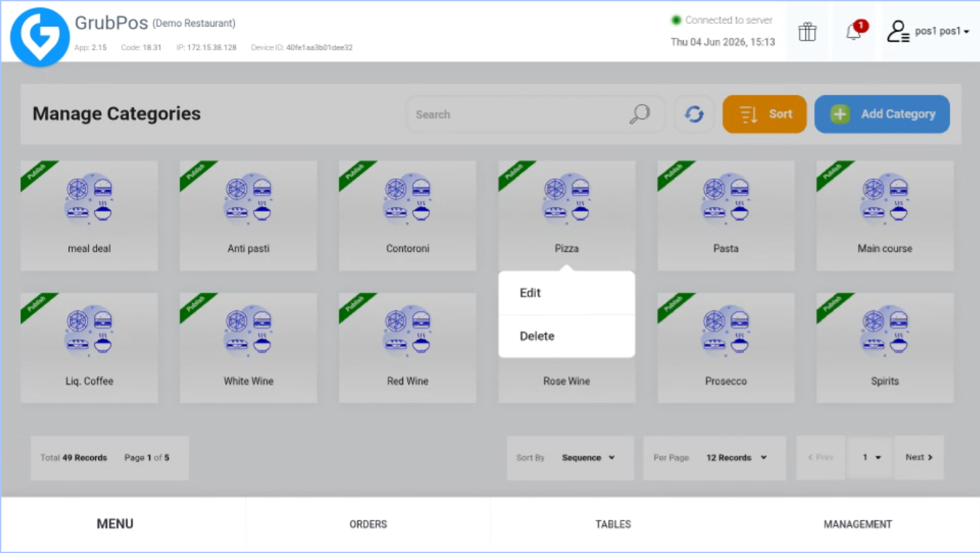The image size is (980, 553).
Task: Open the pos1 pos1 user dropdown
Action: pyautogui.click(x=942, y=31)
